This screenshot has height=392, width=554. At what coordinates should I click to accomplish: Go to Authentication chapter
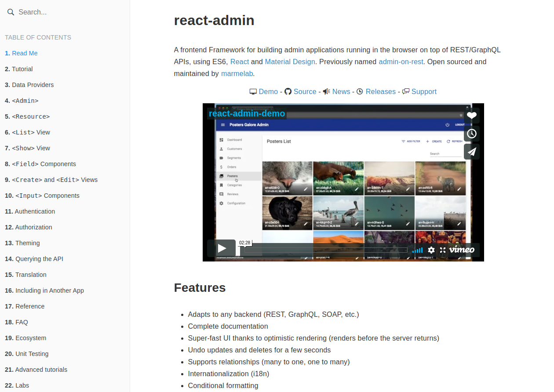coord(30,211)
